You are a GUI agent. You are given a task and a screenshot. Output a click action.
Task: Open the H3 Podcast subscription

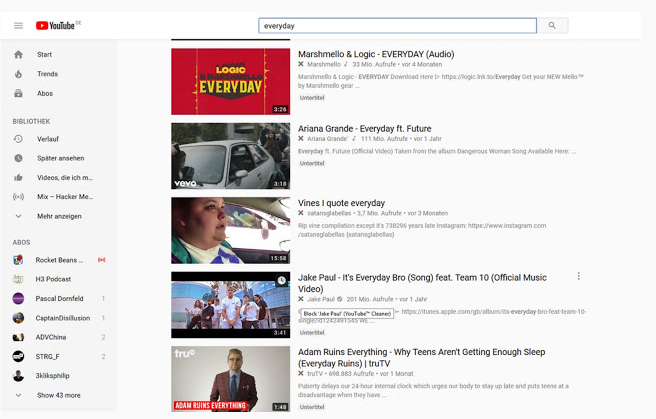54,279
